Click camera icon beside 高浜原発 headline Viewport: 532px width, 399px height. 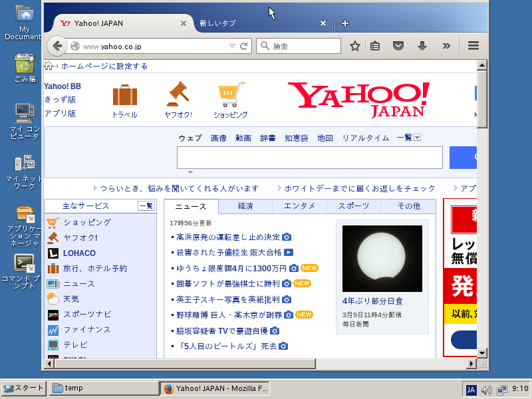(x=287, y=237)
